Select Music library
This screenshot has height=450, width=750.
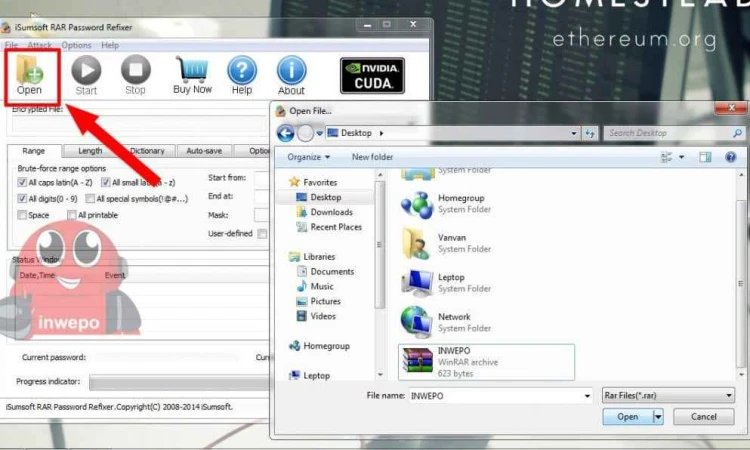point(321,286)
